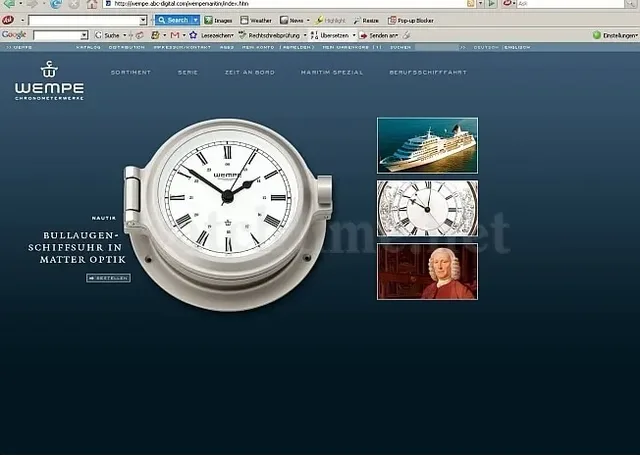
Task: Open the Google toolbar search box dropdown
Action: [x=84, y=36]
